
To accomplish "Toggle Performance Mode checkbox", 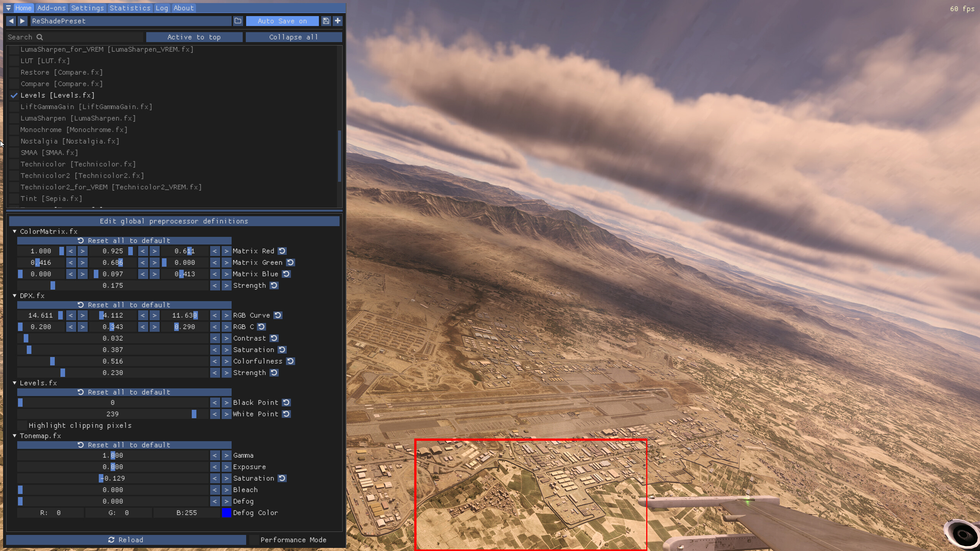I will (254, 540).
